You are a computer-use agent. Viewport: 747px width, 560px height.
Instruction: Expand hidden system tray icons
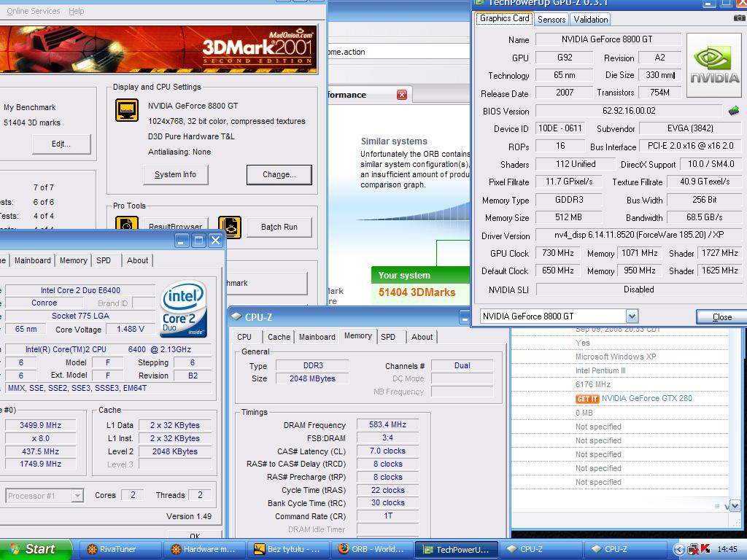pos(678,549)
